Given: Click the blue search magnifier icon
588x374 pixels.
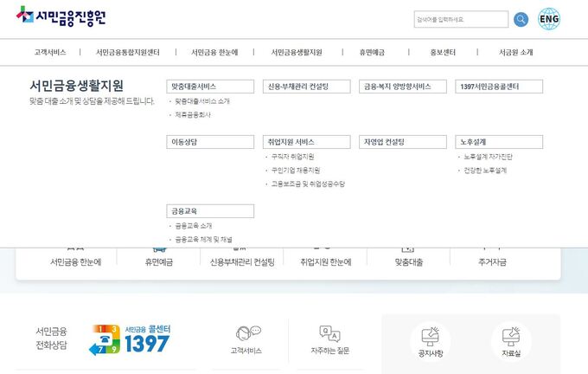Looking at the screenshot, I should [521, 19].
